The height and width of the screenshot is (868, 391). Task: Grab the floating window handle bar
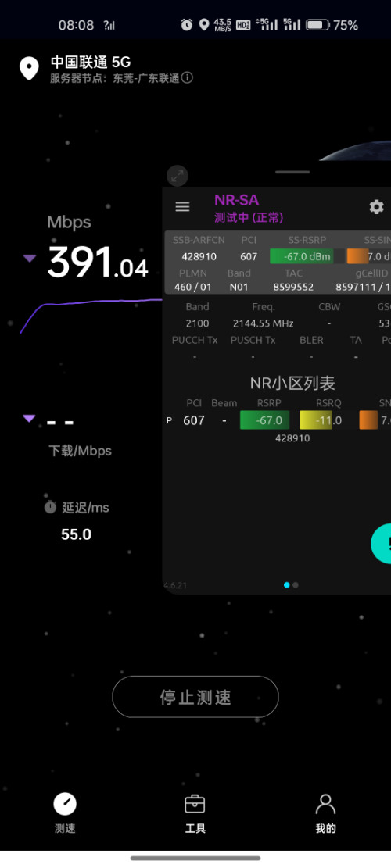tap(292, 172)
